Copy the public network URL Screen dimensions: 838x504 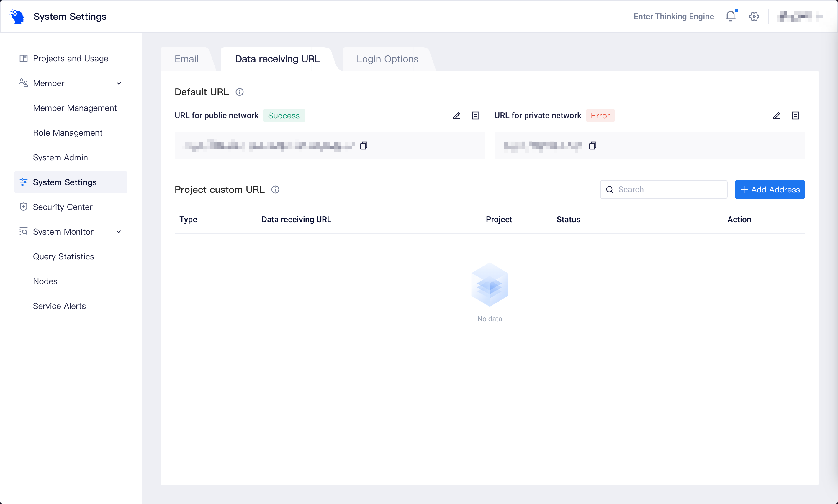(x=364, y=146)
